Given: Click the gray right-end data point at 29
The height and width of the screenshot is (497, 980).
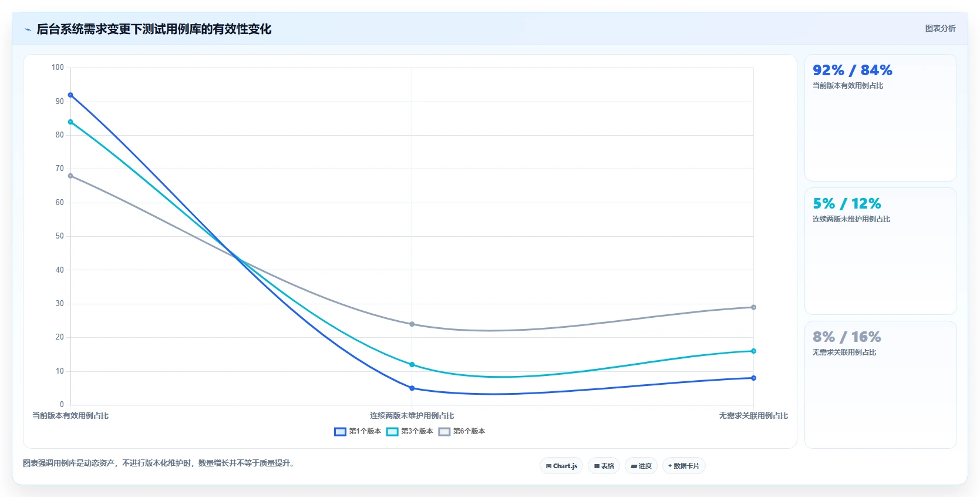Looking at the screenshot, I should pos(753,307).
